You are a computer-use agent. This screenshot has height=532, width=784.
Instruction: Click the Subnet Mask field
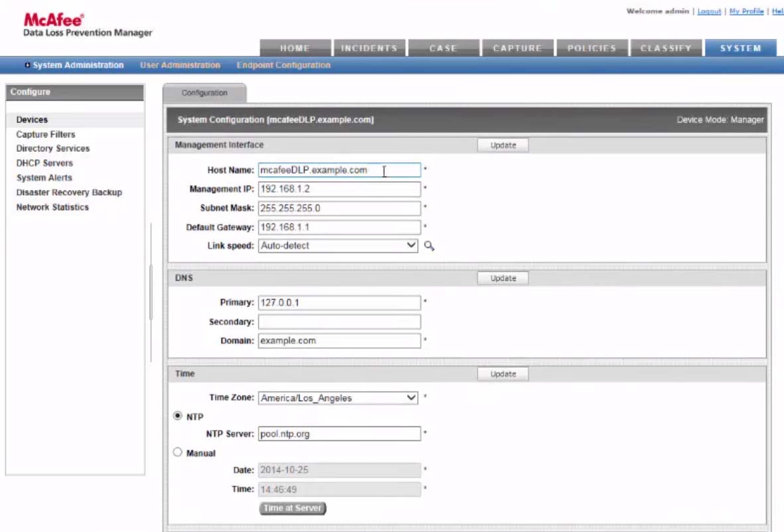[339, 208]
